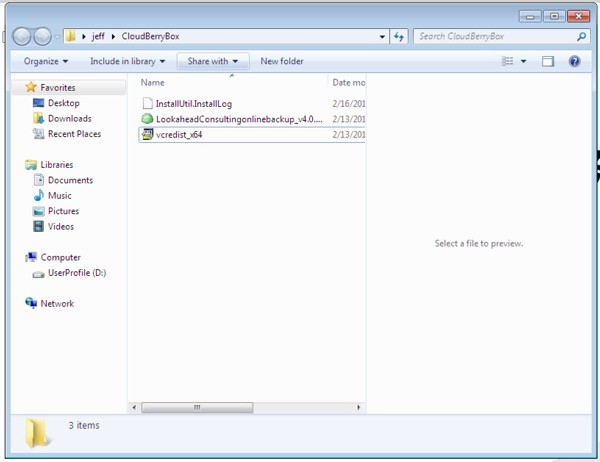
Task: Open the Include in library menu
Action: point(127,61)
